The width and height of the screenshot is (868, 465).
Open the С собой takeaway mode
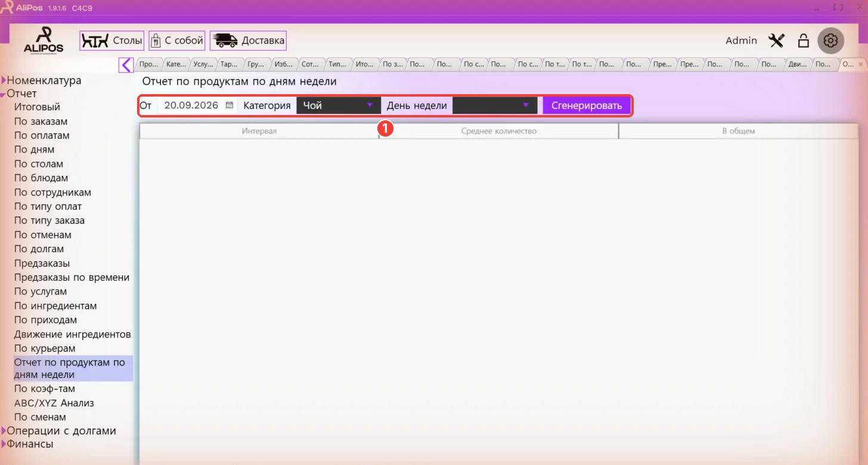coord(177,41)
